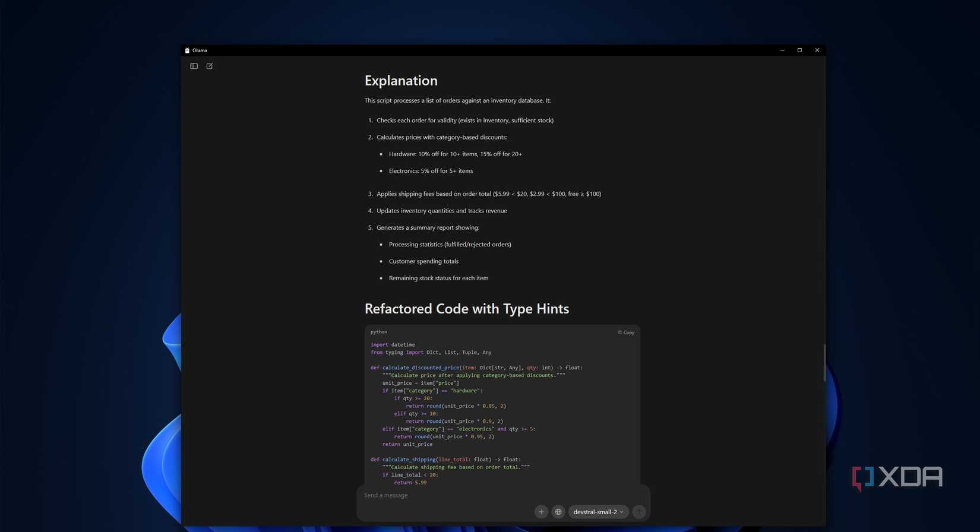Minimize the Ollama window
Image resolution: width=980 pixels, height=532 pixels.
(782, 50)
